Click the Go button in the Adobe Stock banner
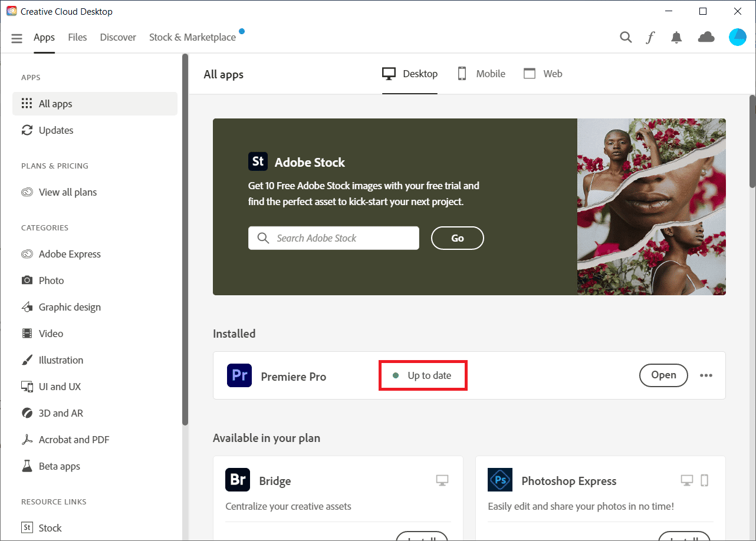The height and width of the screenshot is (541, 756). (458, 238)
